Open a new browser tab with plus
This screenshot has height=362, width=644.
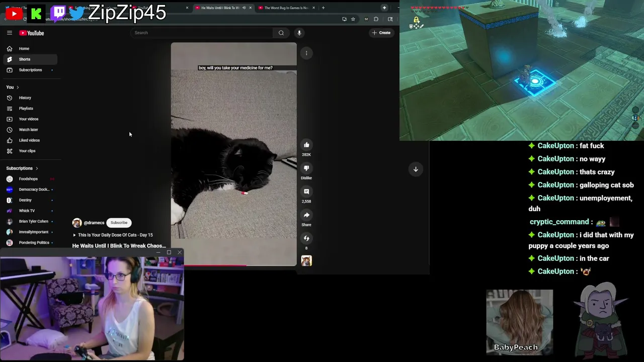tap(323, 8)
